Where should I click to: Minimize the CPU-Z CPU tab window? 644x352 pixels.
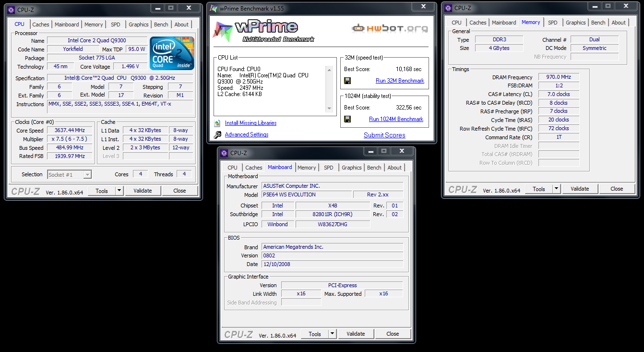pyautogui.click(x=158, y=8)
